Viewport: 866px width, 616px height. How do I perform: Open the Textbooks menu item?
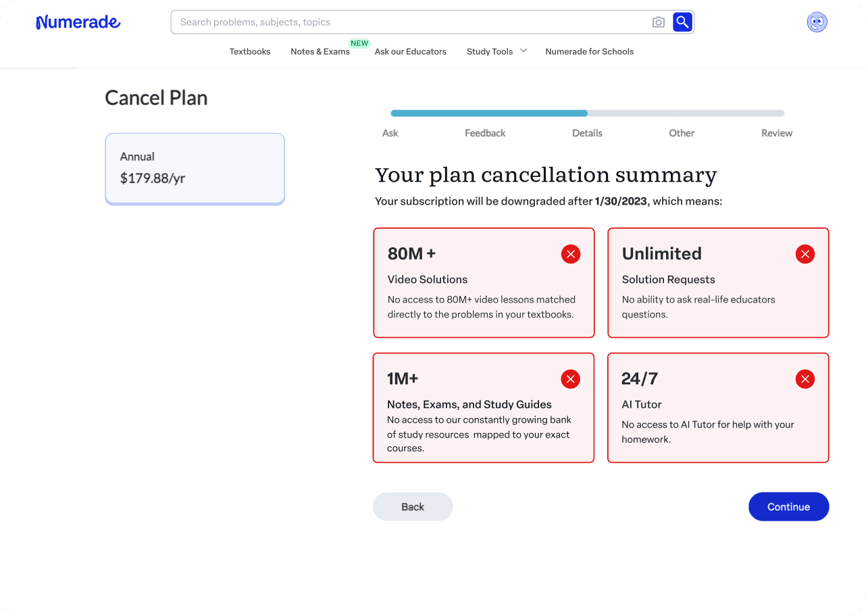[250, 51]
